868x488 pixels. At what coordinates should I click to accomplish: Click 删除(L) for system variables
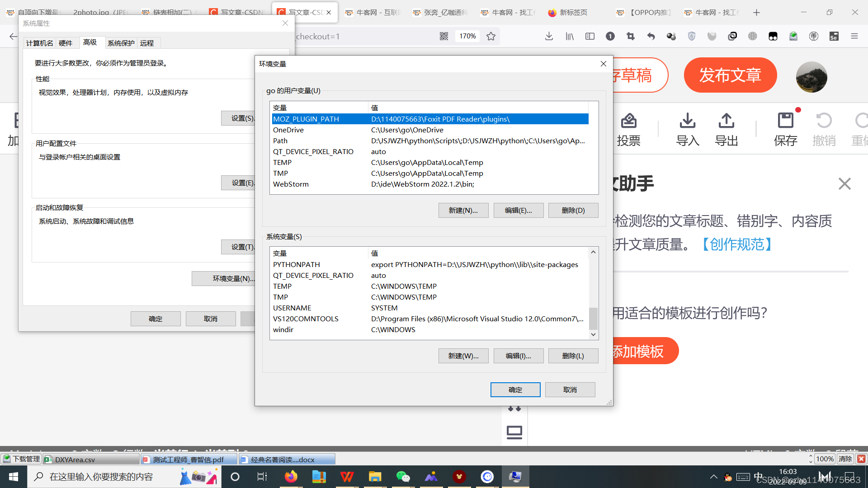coord(573,356)
